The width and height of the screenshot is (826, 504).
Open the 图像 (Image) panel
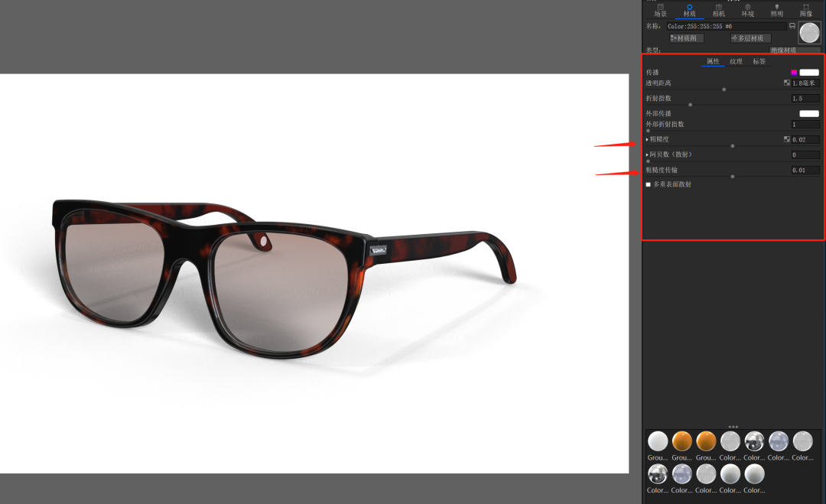(x=805, y=11)
